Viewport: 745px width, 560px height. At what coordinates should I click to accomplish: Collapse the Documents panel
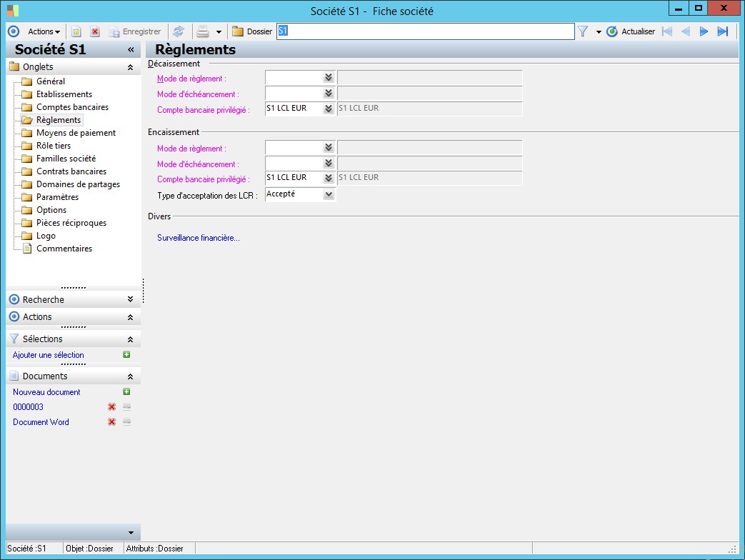click(x=130, y=376)
